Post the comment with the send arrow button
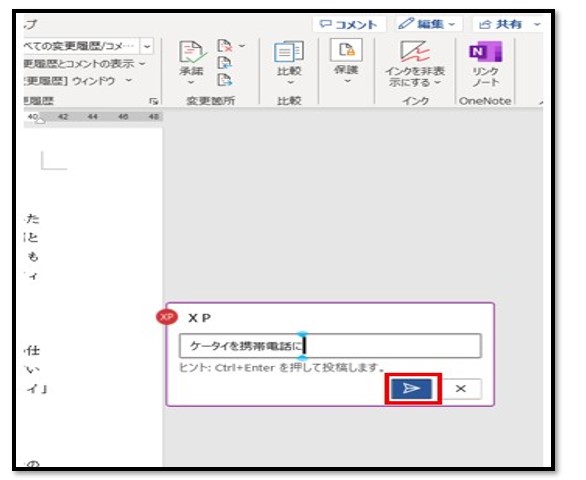586x480 pixels. 411,389
